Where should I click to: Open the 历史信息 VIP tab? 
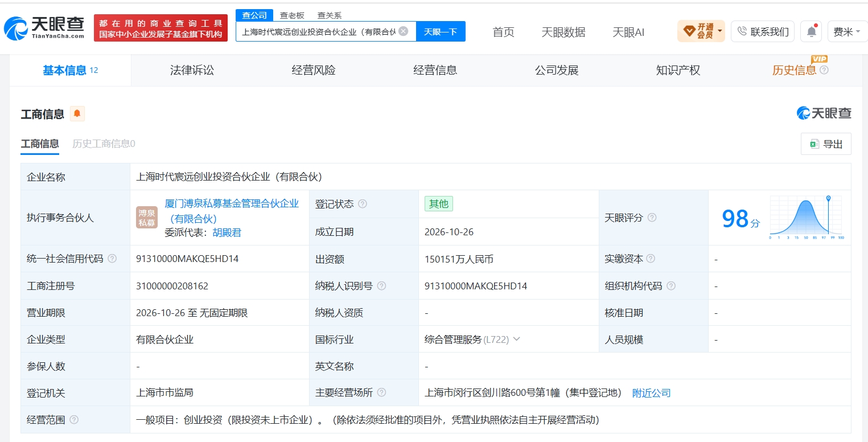[794, 70]
